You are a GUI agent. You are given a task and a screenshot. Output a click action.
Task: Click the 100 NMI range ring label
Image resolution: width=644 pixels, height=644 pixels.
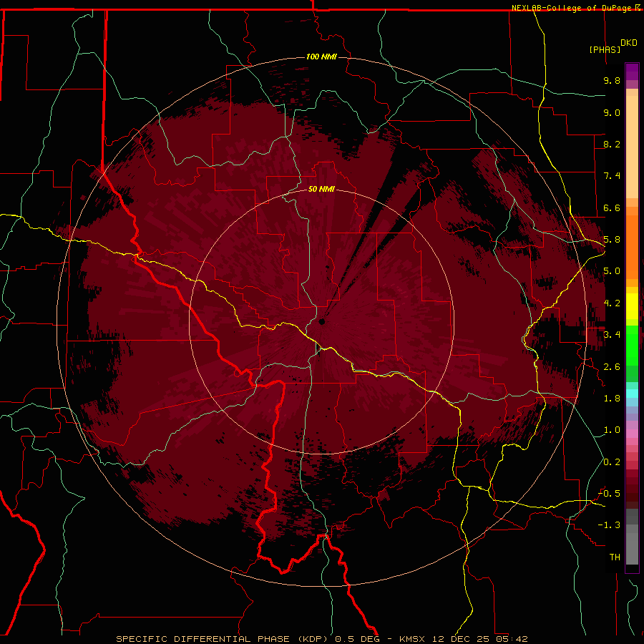coord(321,57)
